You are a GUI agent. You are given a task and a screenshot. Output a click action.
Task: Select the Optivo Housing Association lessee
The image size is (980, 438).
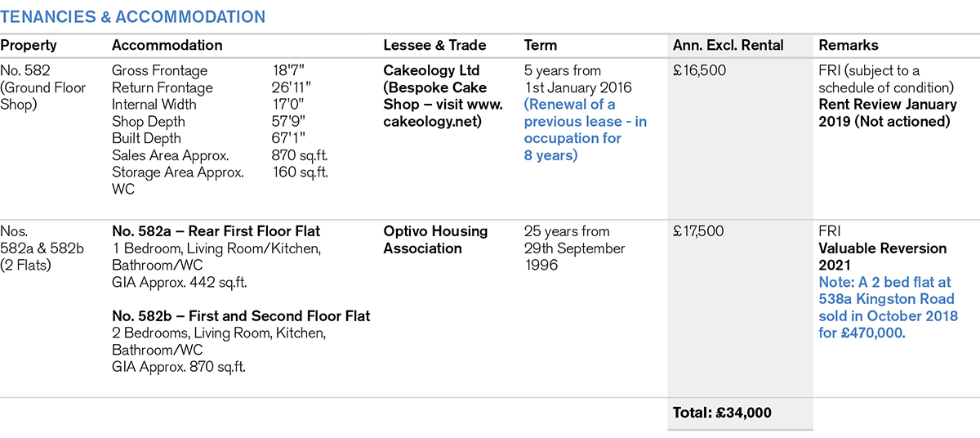[x=435, y=239]
